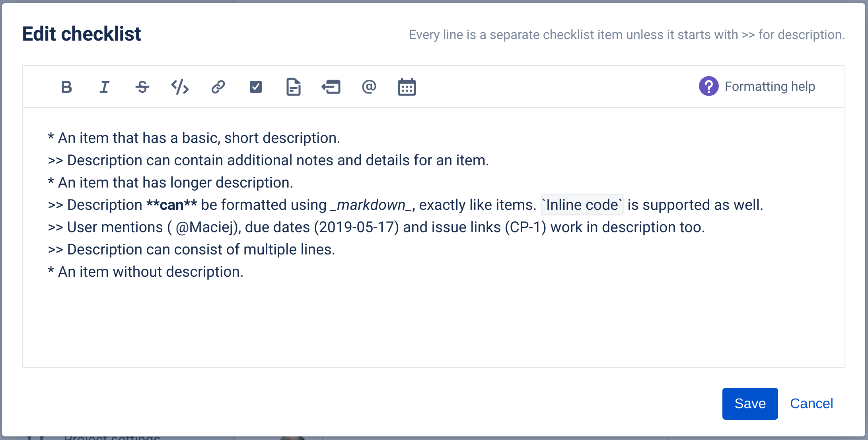Apply strikethrough to text
The width and height of the screenshot is (868, 440).
point(142,87)
